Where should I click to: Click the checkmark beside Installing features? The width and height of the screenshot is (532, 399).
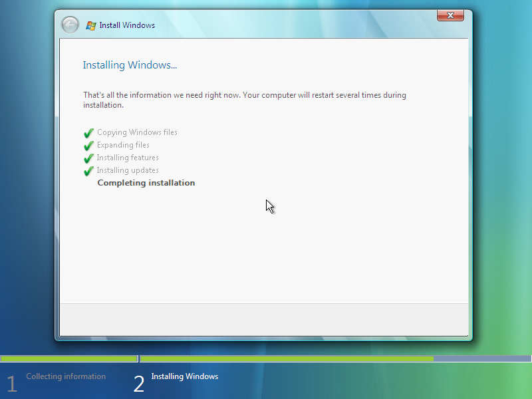88,158
